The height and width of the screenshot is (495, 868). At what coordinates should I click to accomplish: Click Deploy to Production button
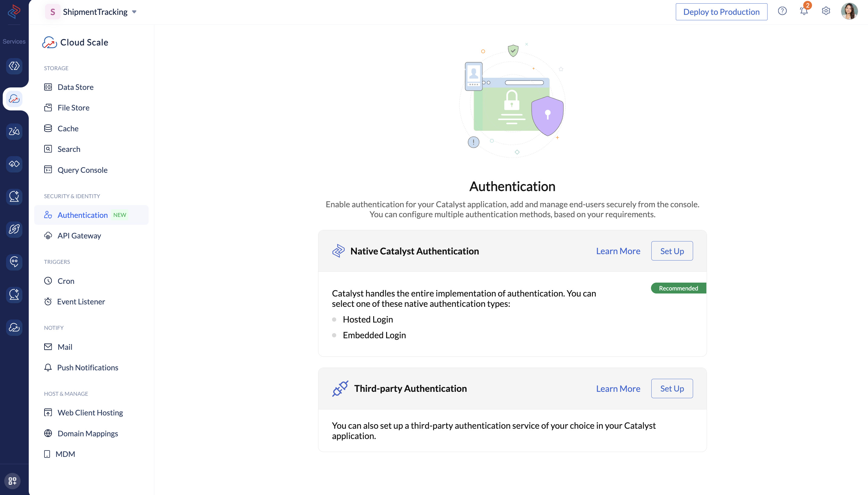point(721,12)
